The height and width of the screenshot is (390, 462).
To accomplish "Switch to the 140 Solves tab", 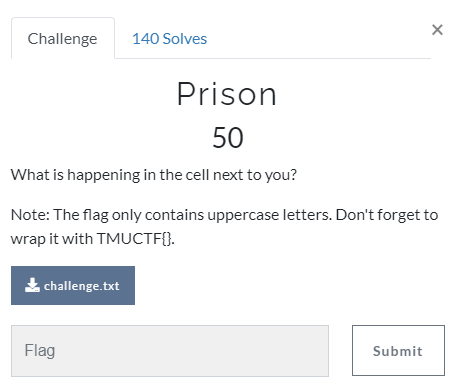I will click(x=169, y=39).
